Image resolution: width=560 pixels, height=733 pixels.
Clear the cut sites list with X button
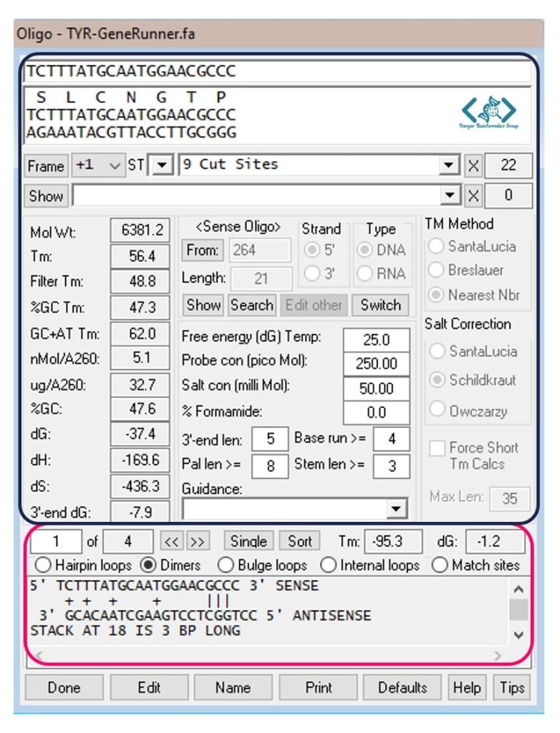coord(473,165)
